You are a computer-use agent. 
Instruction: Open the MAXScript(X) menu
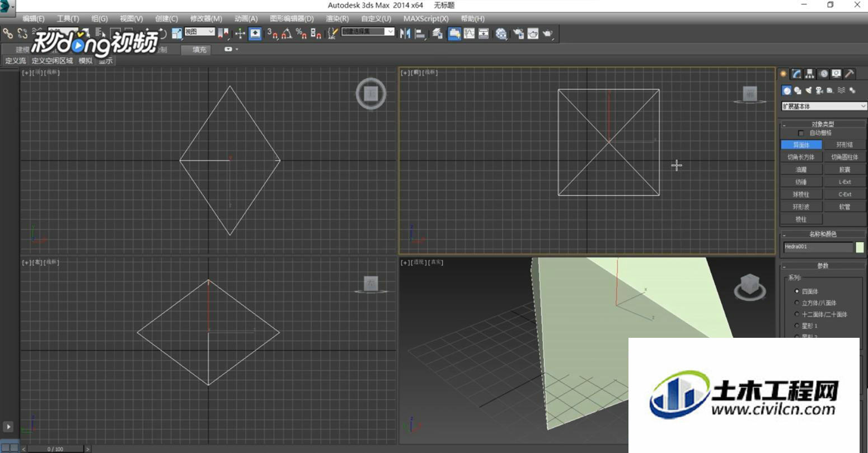tap(426, 19)
